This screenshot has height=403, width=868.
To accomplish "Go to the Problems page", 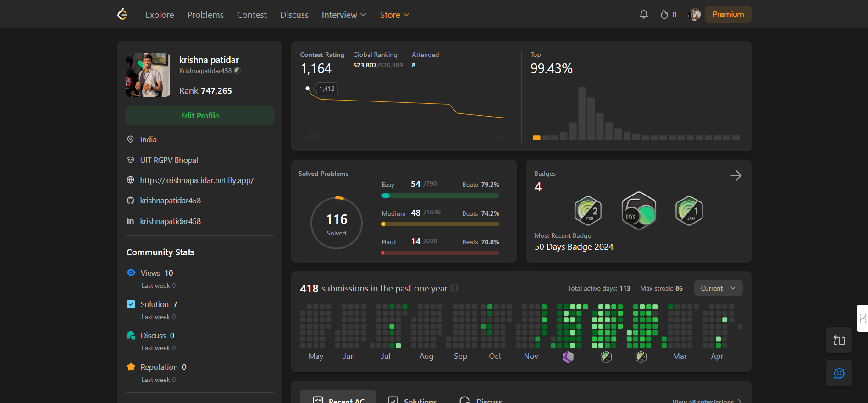I will [205, 15].
